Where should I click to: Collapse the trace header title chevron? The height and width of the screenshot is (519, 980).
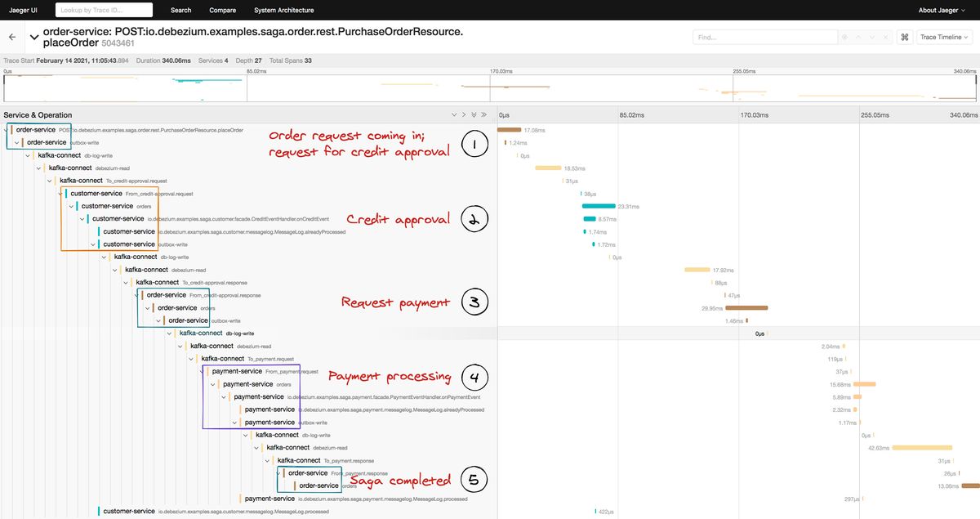coord(33,38)
